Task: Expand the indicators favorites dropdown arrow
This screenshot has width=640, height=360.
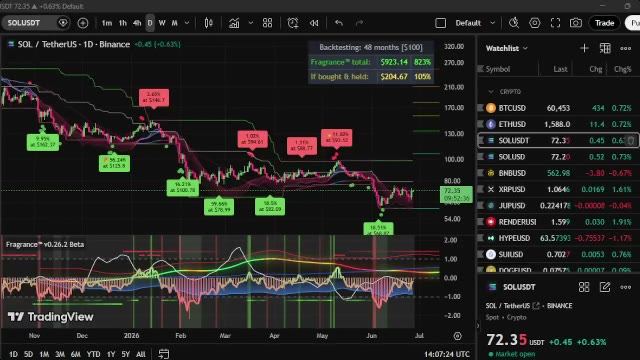Action: pos(251,23)
